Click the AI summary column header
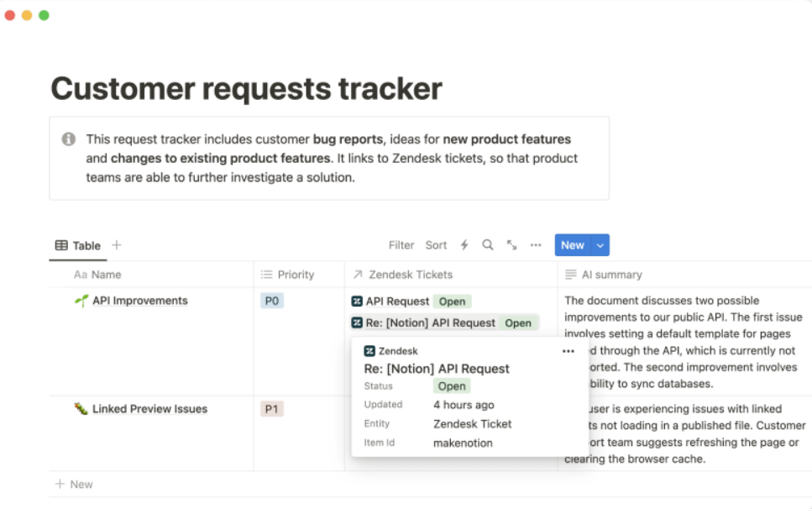812x509 pixels. pyautogui.click(x=604, y=275)
